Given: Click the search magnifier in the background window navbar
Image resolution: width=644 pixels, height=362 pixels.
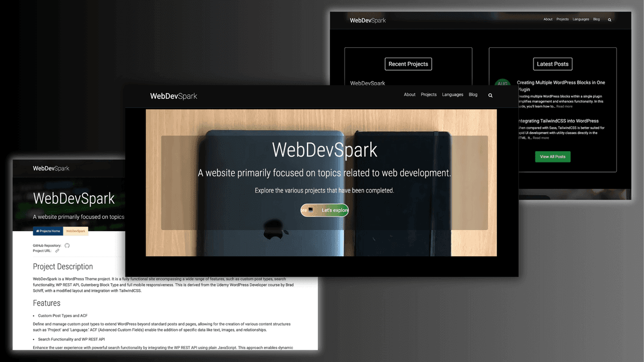Looking at the screenshot, I should (x=609, y=19).
